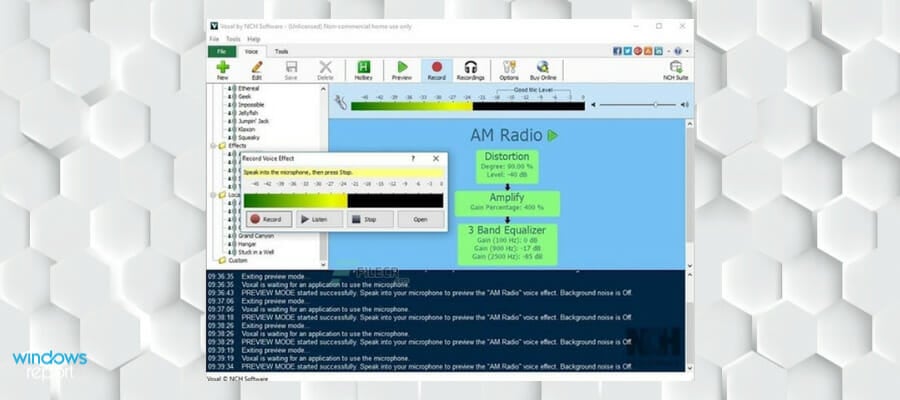Select the Jumpin' Jack voice
This screenshot has width=900, height=400.
(253, 121)
